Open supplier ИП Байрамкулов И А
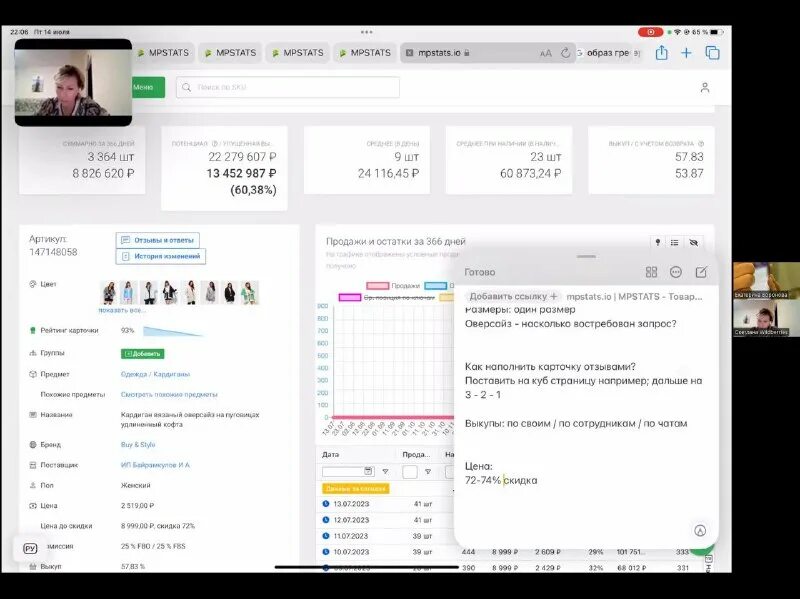Screen dimensions: 800x599 (155, 465)
